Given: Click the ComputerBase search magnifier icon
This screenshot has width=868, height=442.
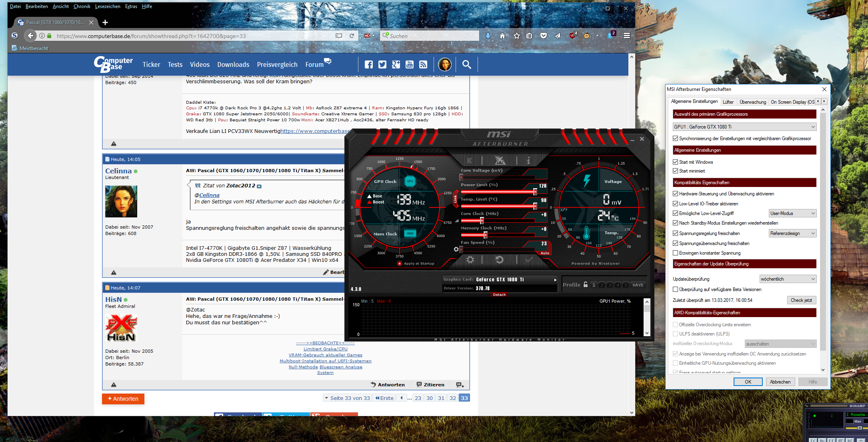Looking at the screenshot, I should 466,64.
